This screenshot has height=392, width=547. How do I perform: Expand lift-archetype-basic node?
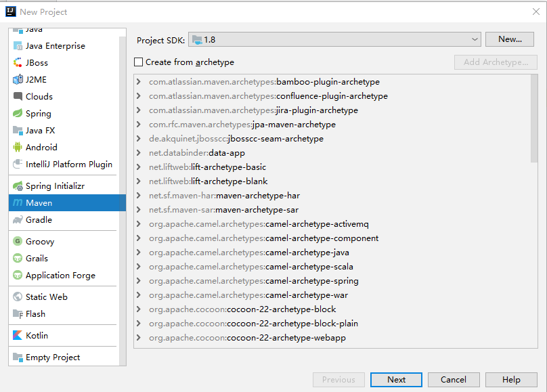[x=139, y=167]
